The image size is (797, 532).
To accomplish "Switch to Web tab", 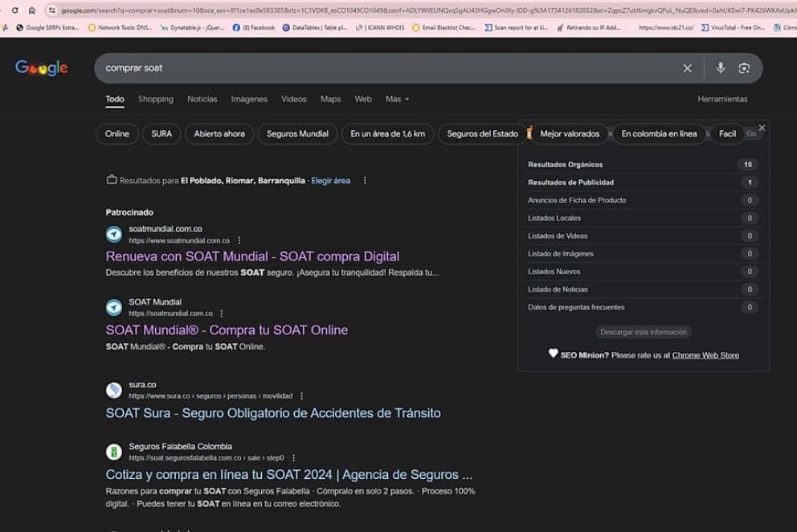I will coord(363,99).
